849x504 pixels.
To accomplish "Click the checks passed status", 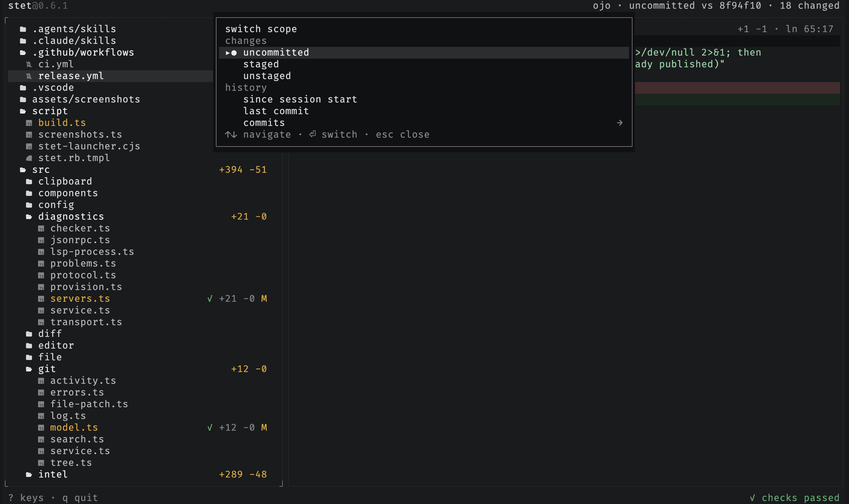I will tap(795, 498).
